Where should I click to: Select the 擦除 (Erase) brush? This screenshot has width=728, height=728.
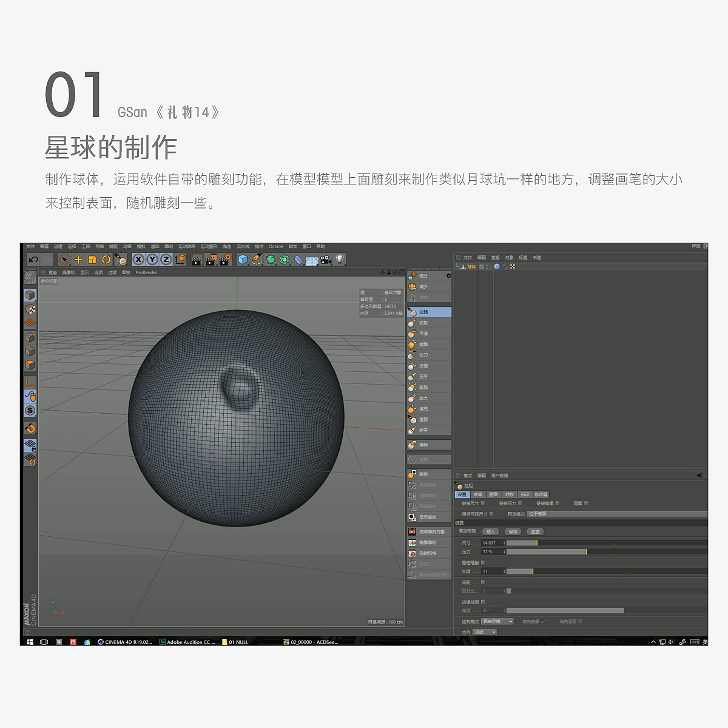pos(430,445)
